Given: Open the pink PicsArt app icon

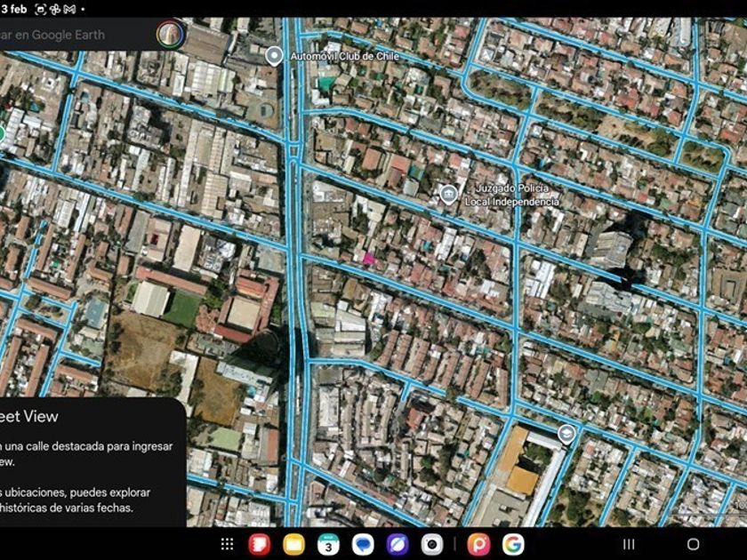Looking at the screenshot, I should click(x=478, y=544).
